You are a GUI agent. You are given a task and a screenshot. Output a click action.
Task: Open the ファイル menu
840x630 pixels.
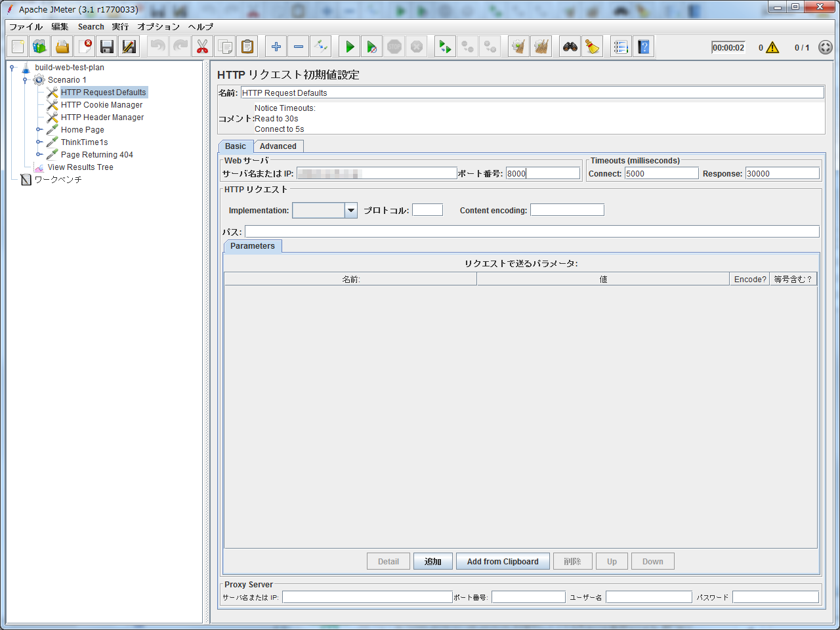[x=26, y=27]
